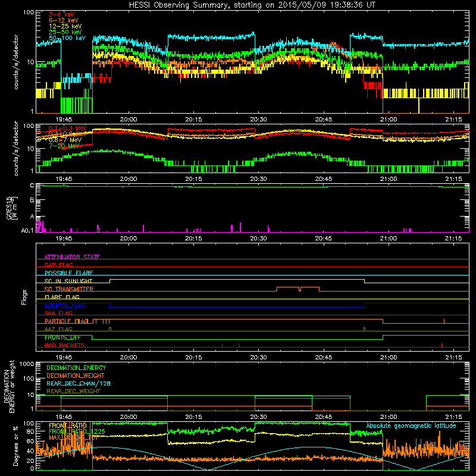Image resolution: width=476 pixels, height=476 pixels.
Task: Click the counts/s/detector label of top panel
Action: (x=16, y=62)
